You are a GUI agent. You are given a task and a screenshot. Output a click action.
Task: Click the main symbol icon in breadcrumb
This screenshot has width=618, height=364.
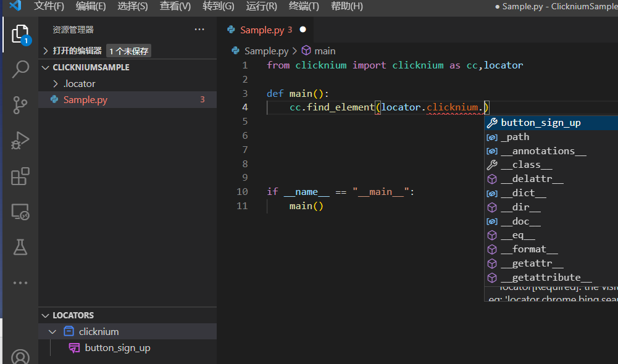[306, 51]
